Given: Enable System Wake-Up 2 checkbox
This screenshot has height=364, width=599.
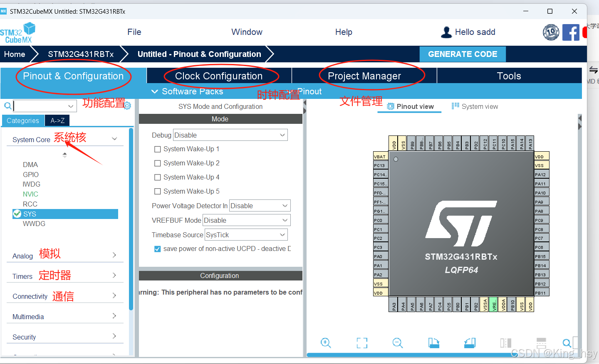Looking at the screenshot, I should 157,163.
